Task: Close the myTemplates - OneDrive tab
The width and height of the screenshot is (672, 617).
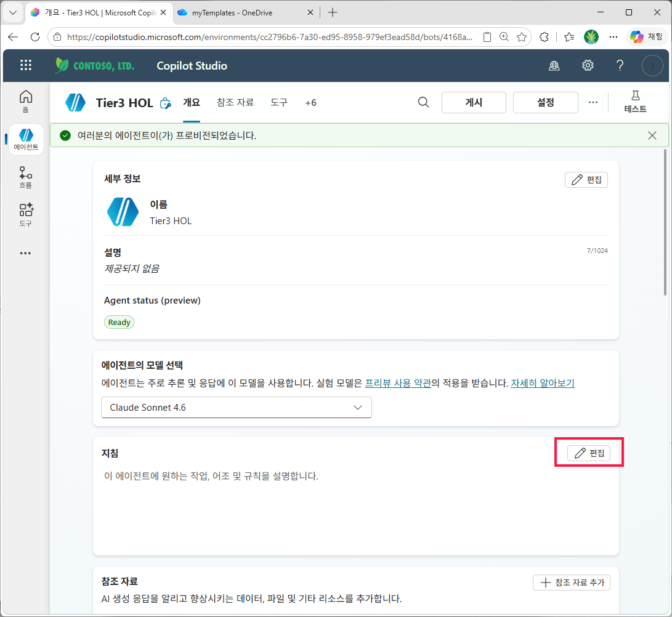Action: [310, 12]
